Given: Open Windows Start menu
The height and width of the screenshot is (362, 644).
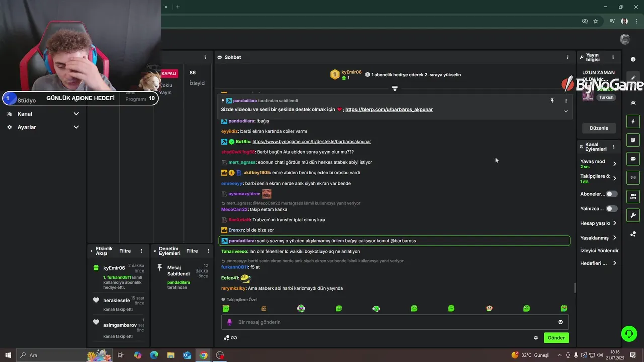Looking at the screenshot, I should click(x=8, y=355).
